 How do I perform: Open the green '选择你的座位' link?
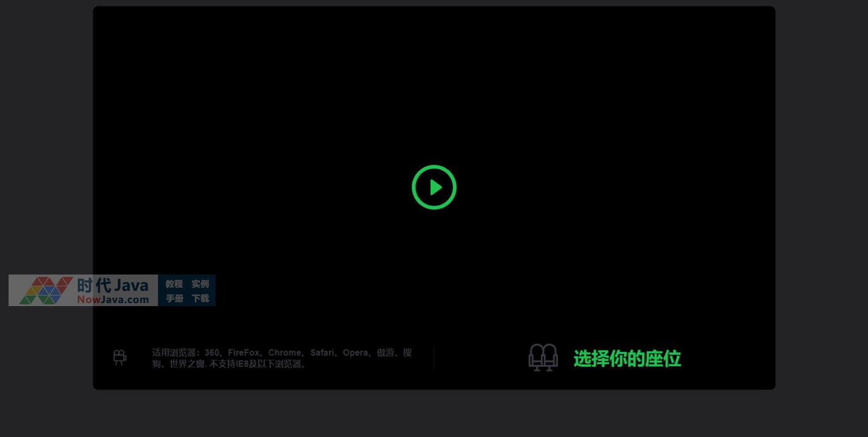[x=627, y=358]
